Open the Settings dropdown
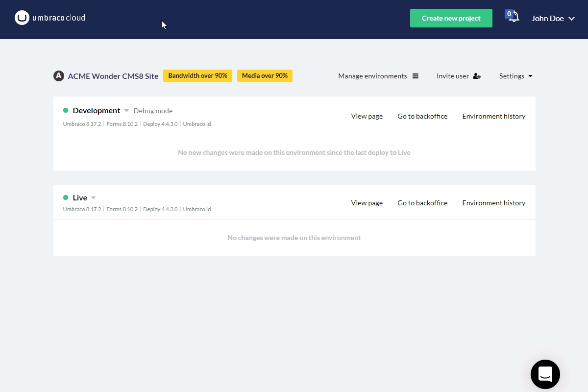Image resolution: width=588 pixels, height=392 pixels. point(515,76)
